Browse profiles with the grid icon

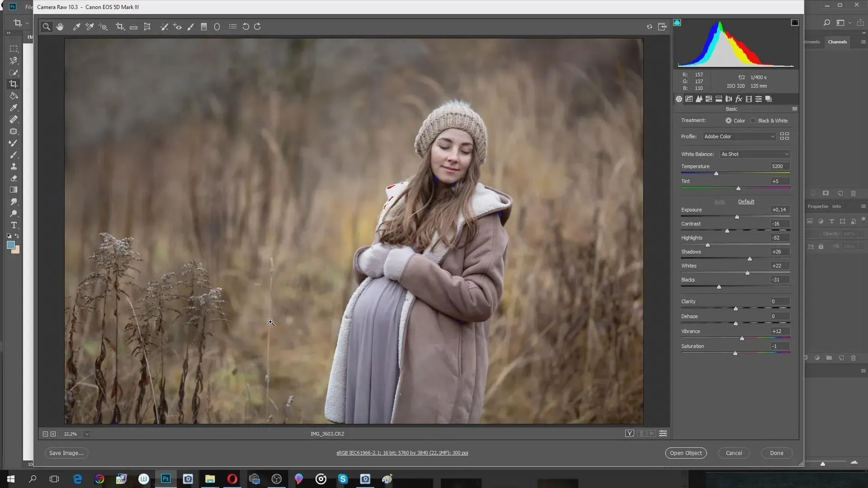(784, 136)
